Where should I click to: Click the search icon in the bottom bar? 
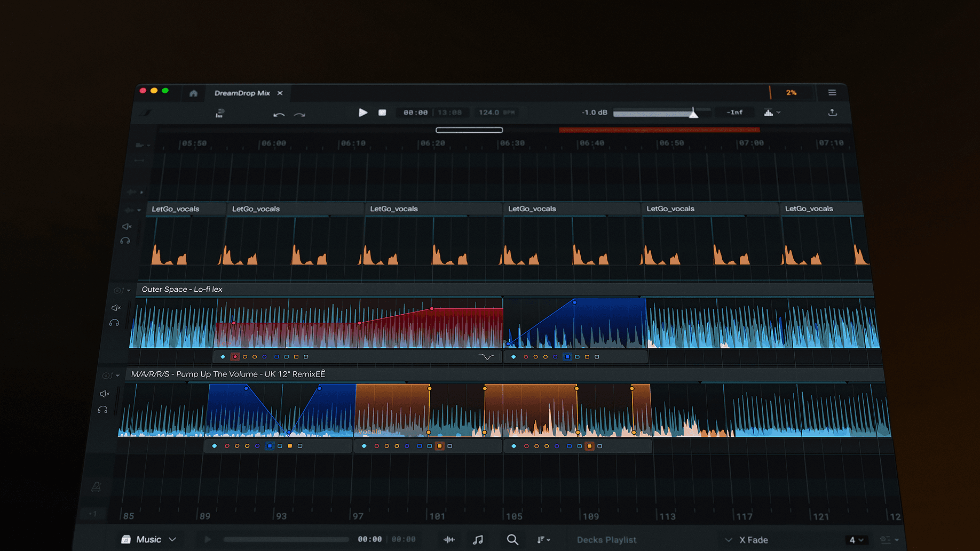click(512, 539)
